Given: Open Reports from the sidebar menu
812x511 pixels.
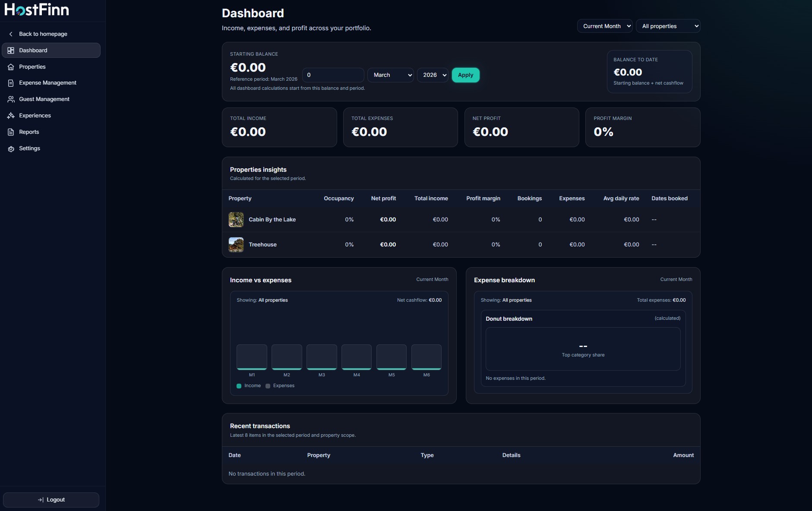Looking at the screenshot, I should pos(28,132).
